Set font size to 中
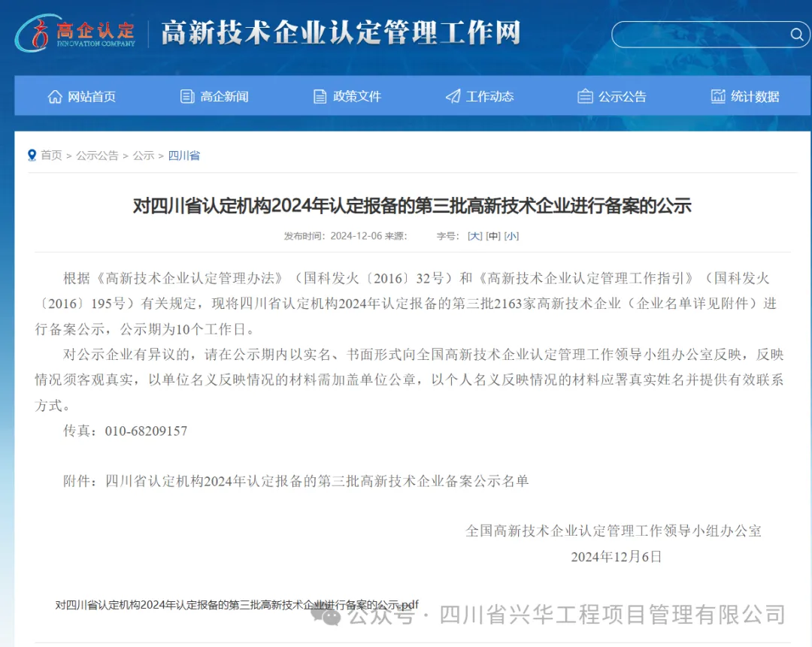 tap(493, 236)
